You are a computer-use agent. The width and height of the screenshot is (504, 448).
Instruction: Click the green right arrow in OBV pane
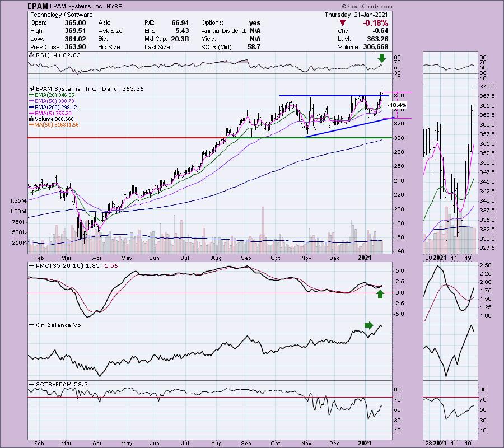pyautogui.click(x=368, y=325)
